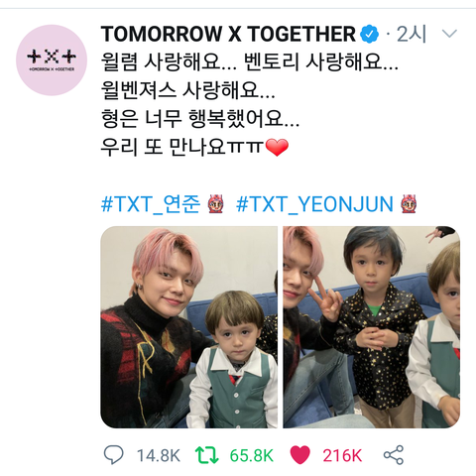Click the emoji after #TXT_YEONJUN hashtag
The width and height of the screenshot is (476, 476).
click(409, 204)
